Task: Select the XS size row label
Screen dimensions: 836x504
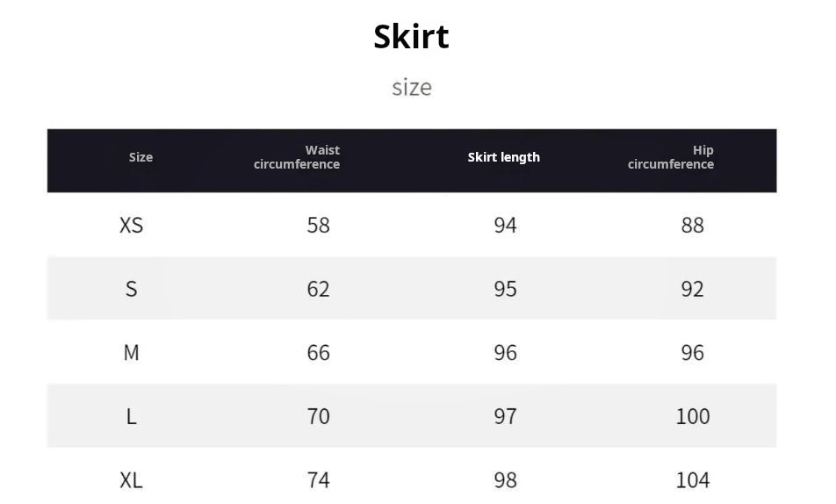Action: tap(131, 226)
